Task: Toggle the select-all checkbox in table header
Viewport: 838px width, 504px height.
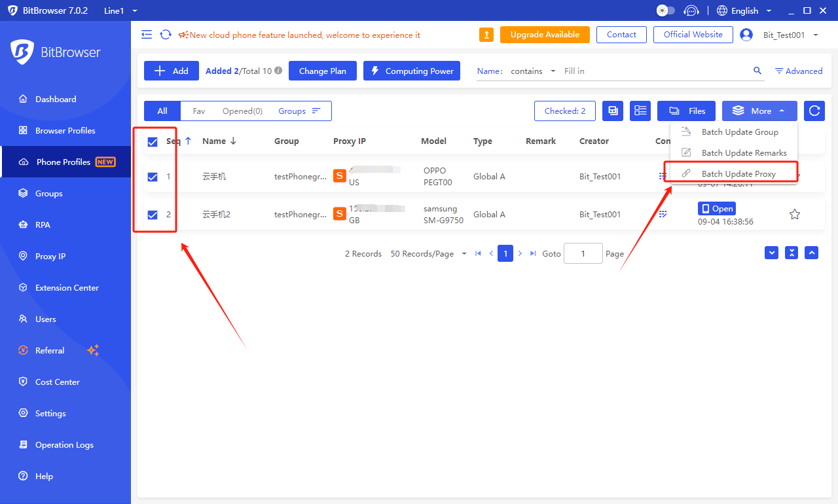Action: pos(153,142)
